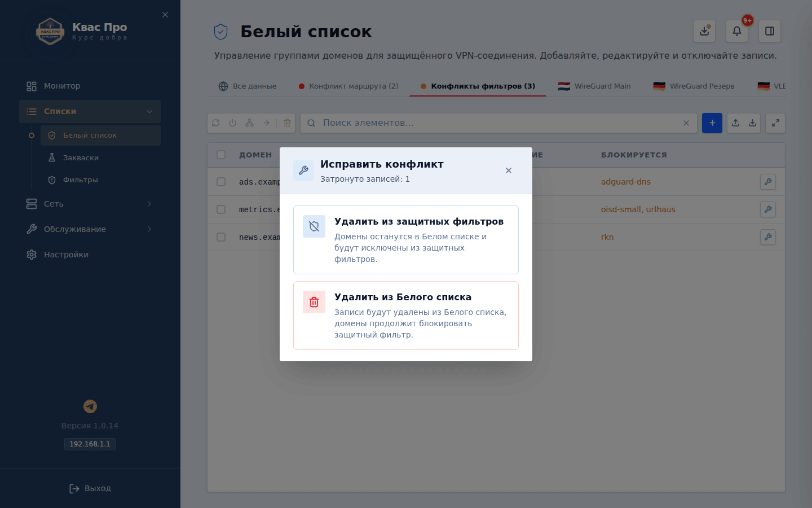Click the move arrow icon in toolbar

[x=267, y=123]
